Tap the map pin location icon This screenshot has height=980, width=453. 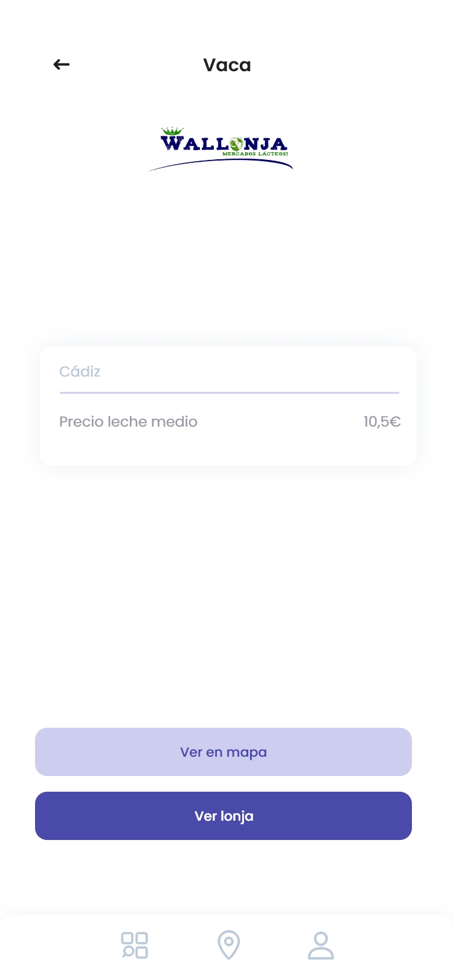click(228, 945)
